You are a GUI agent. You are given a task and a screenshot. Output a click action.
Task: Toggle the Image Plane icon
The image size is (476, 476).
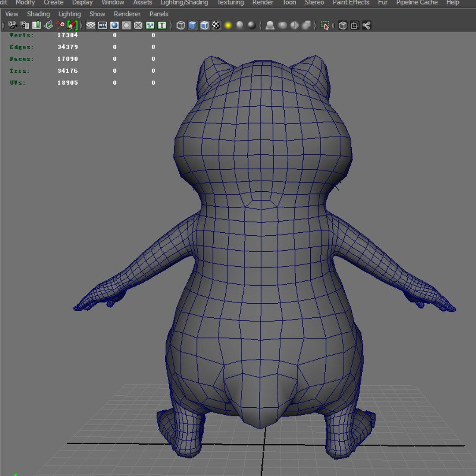(x=48, y=25)
